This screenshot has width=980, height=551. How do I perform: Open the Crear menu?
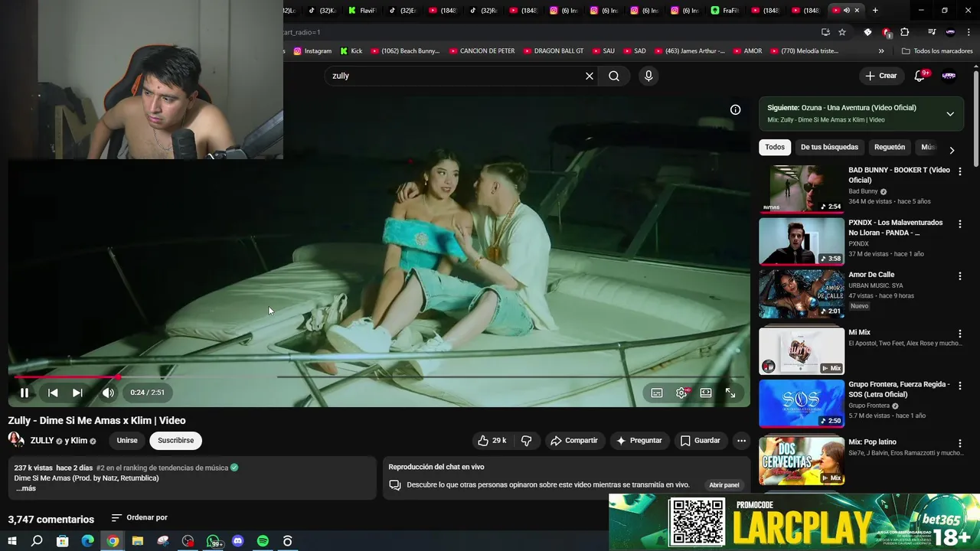tap(881, 76)
